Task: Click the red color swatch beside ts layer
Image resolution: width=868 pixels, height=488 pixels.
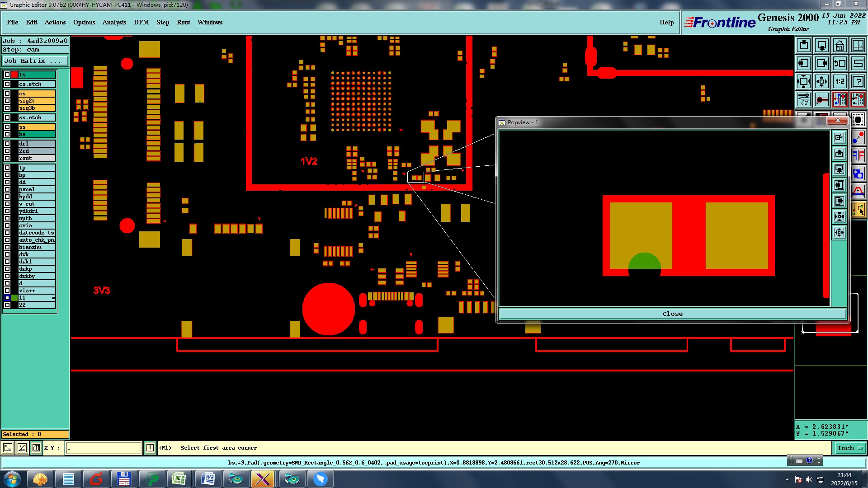Action: [14, 75]
